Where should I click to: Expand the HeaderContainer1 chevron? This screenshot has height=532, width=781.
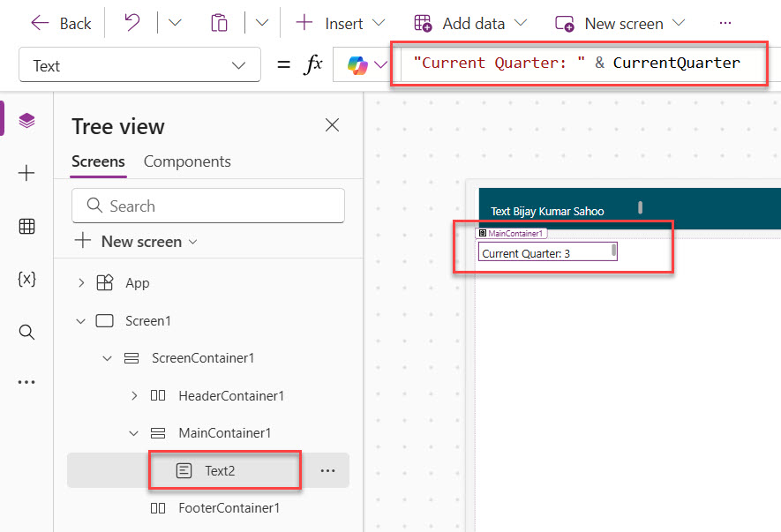[134, 396]
